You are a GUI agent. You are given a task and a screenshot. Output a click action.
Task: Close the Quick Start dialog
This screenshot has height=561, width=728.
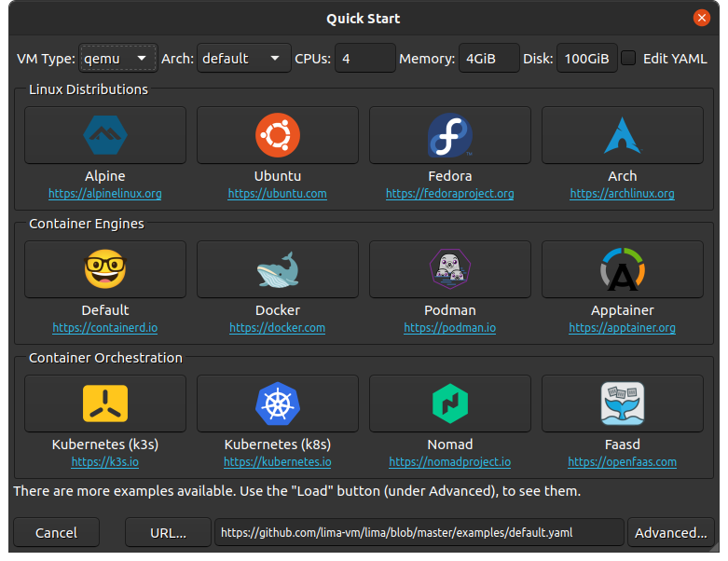pos(702,18)
